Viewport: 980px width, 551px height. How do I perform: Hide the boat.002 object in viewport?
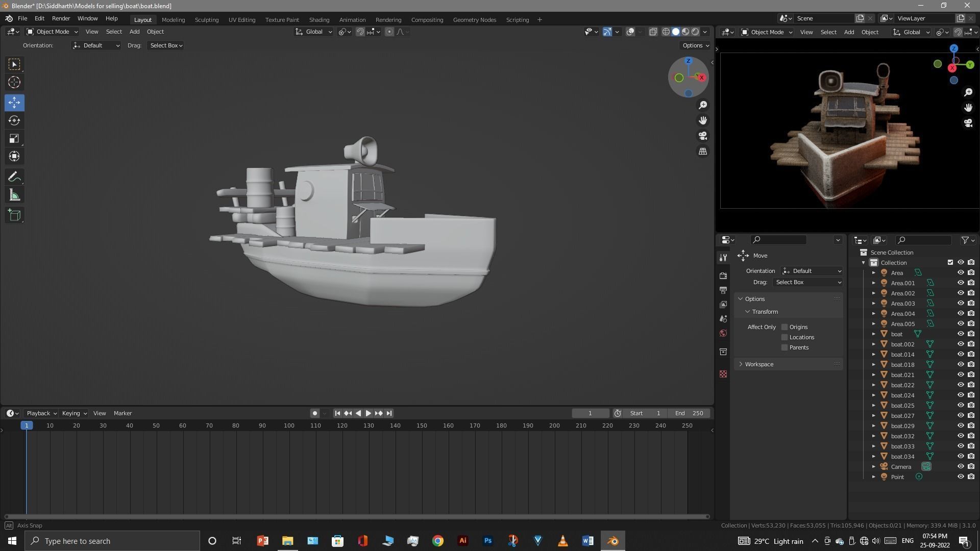tap(960, 344)
